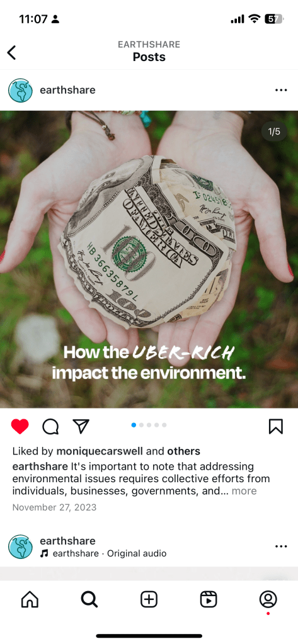Create a new post with the plus icon

[x=149, y=600]
